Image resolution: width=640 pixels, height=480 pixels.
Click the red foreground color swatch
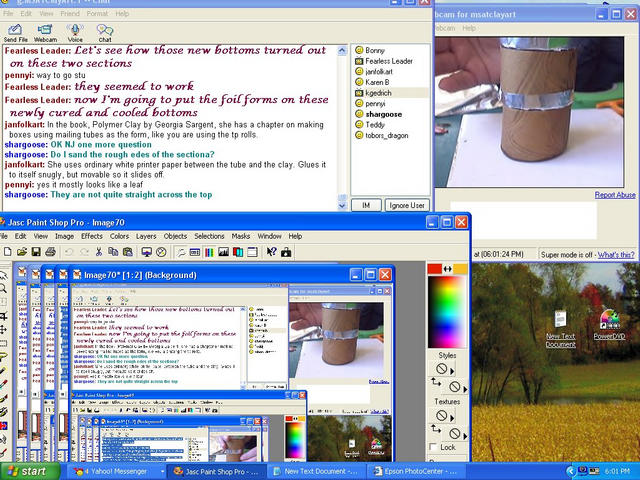tap(435, 269)
